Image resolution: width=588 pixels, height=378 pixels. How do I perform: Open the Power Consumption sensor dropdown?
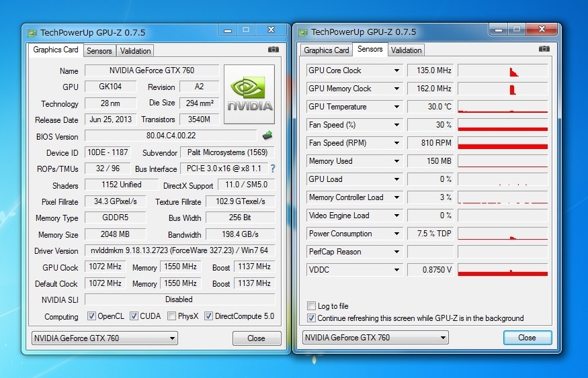396,234
